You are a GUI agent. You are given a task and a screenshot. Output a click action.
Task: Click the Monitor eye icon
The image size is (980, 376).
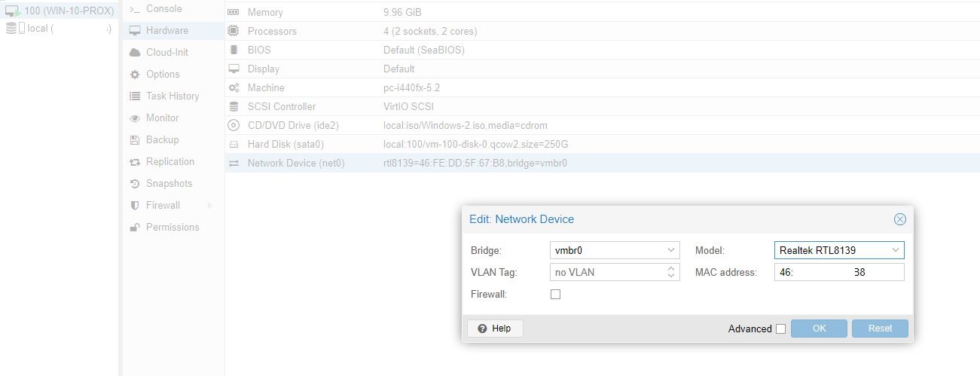[135, 118]
